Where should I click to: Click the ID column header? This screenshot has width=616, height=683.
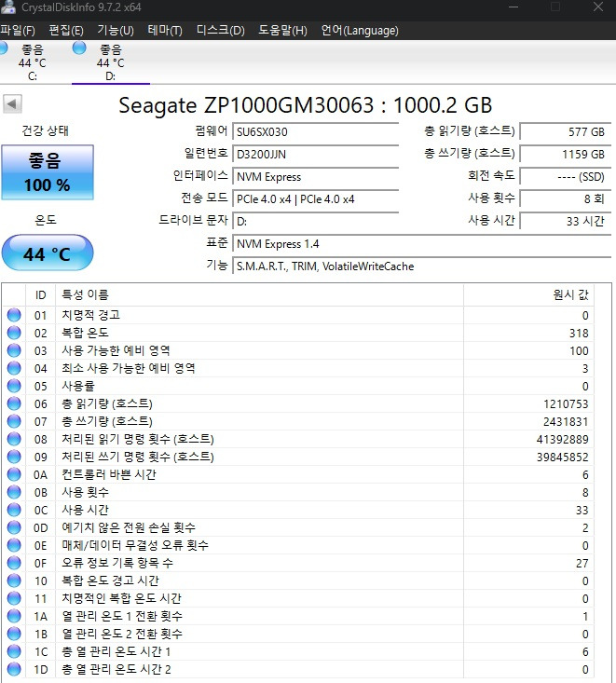point(40,294)
